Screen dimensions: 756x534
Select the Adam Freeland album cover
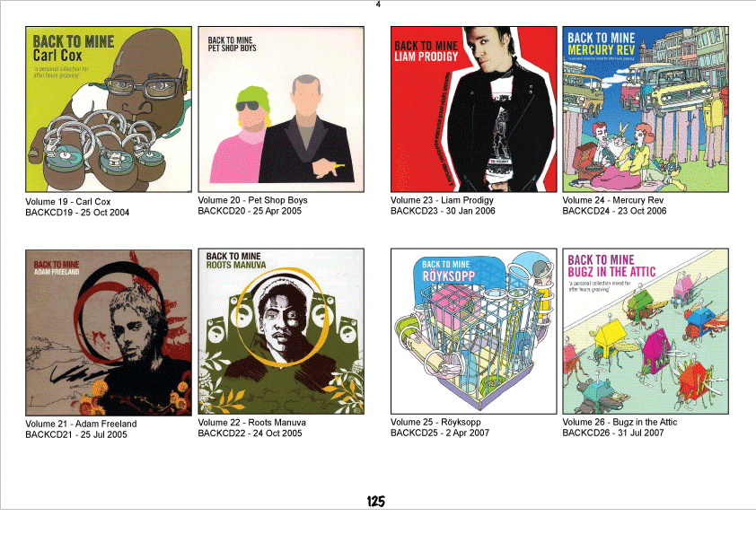pyautogui.click(x=109, y=333)
